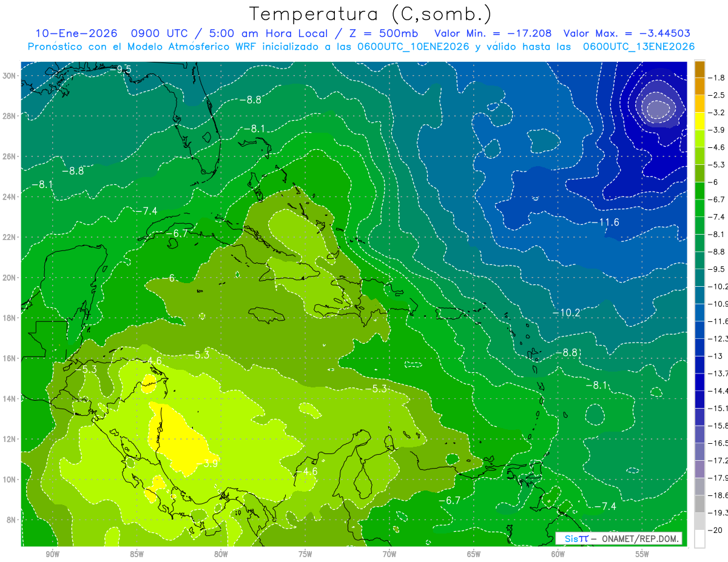Click the -11.6 contour label on the map
728x562 pixels.
point(604,222)
